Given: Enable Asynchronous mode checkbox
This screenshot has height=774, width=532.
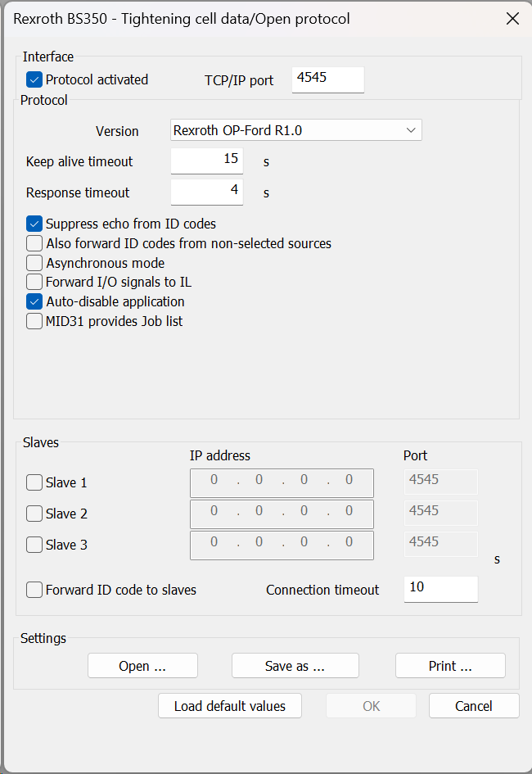Looking at the screenshot, I should (34, 263).
